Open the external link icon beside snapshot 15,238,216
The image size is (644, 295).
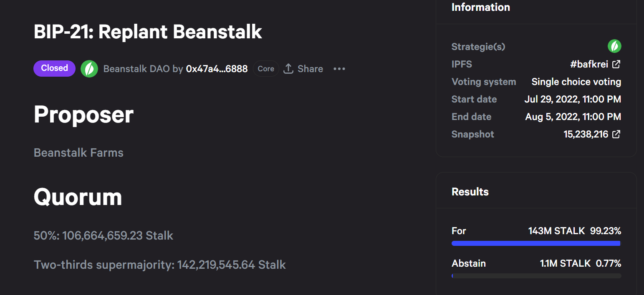pyautogui.click(x=616, y=134)
